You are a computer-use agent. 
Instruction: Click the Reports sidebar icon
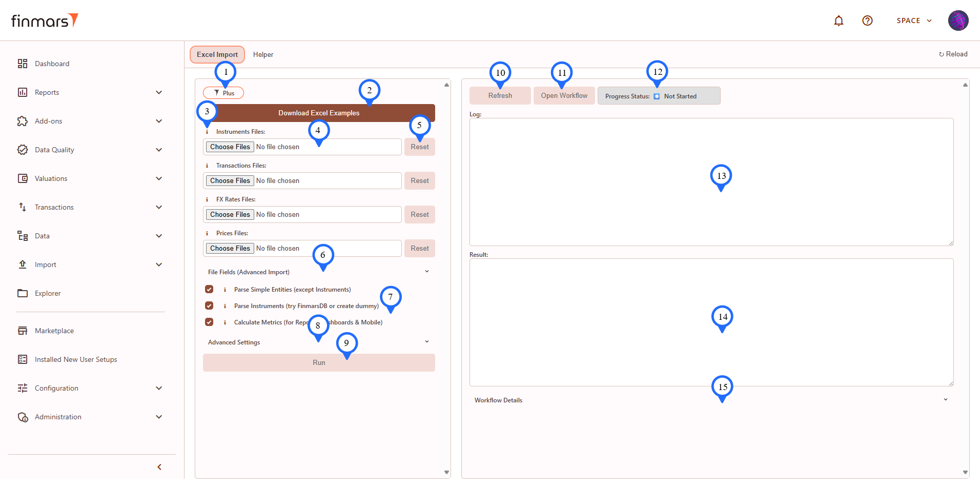coord(23,92)
